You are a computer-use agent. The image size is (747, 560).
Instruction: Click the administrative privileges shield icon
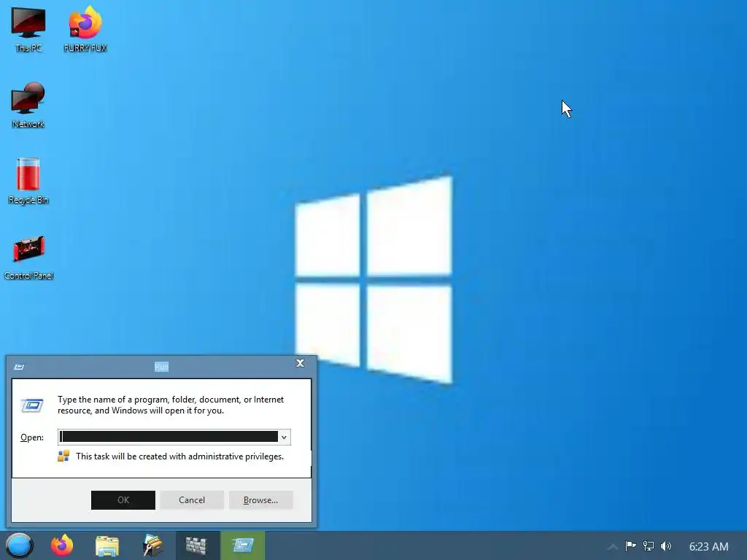63,456
